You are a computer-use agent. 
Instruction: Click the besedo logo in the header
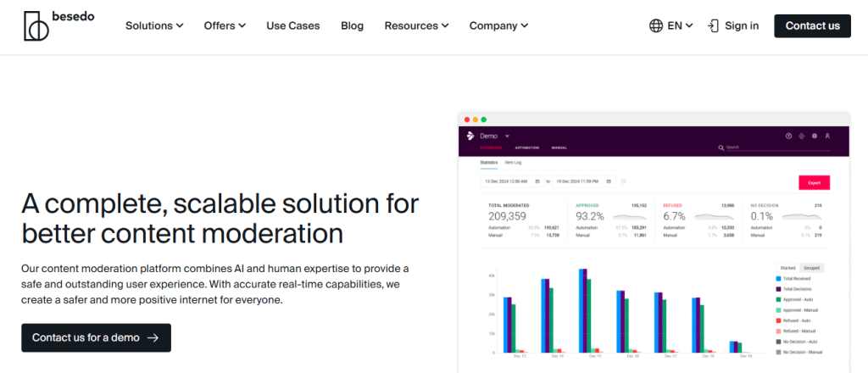58,25
